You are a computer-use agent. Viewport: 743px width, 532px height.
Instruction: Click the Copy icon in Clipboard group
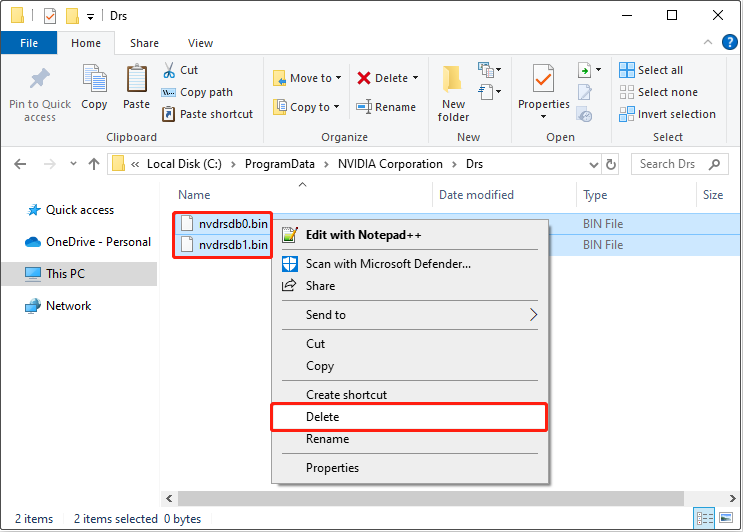[94, 80]
